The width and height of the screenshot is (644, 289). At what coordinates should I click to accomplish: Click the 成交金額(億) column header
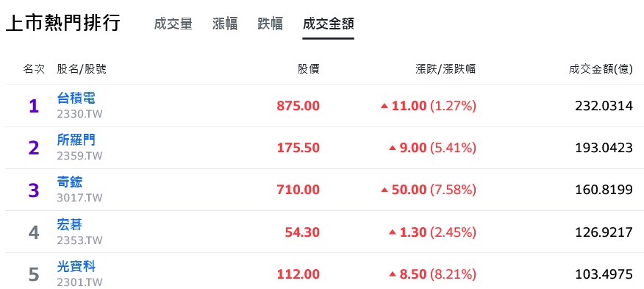601,69
